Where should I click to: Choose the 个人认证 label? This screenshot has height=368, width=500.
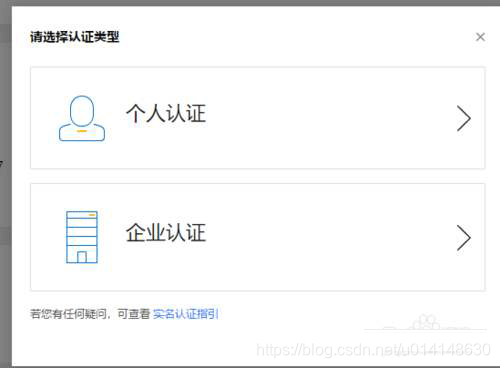point(166,113)
